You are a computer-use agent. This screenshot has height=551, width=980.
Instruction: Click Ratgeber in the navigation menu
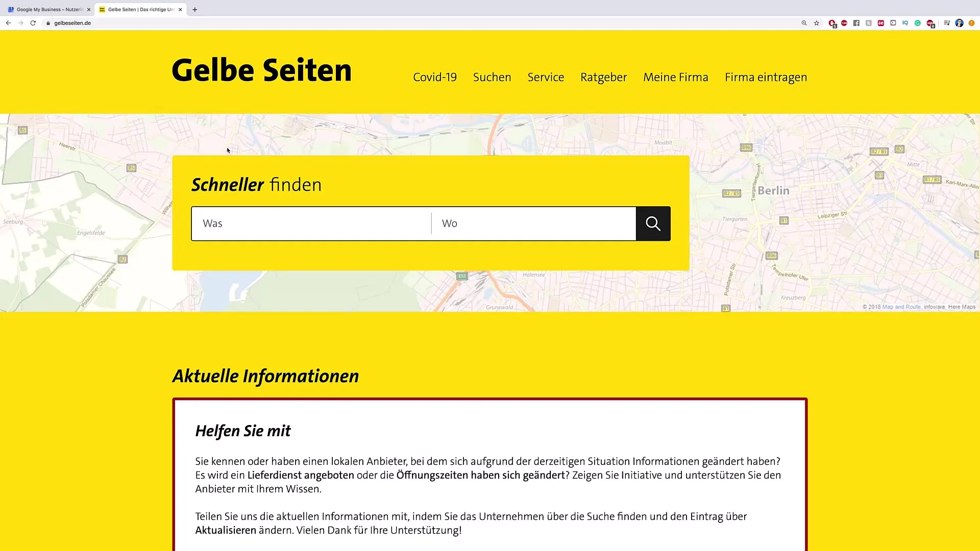pos(604,78)
